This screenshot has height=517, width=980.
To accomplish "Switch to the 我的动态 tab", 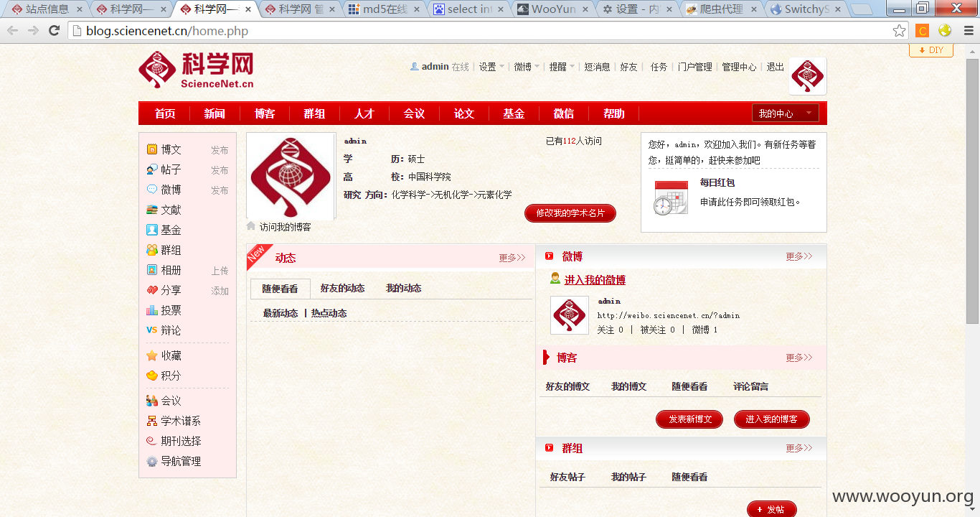I will [x=403, y=289].
